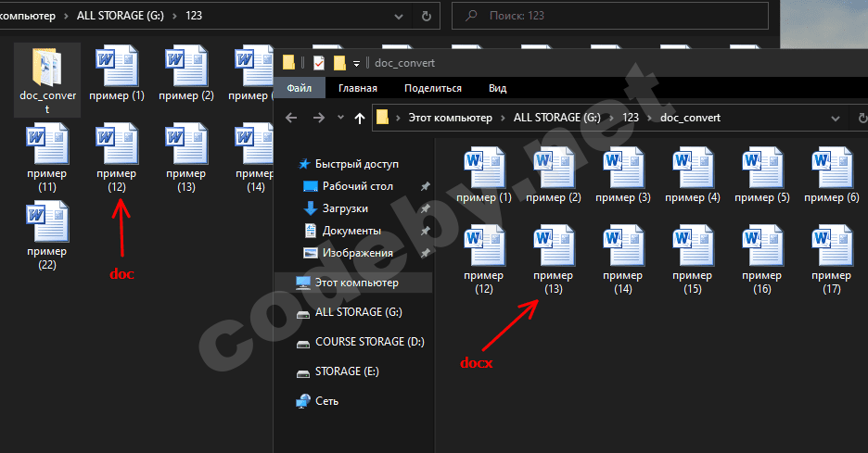Click 123 segment in the background window breadcrumb
Screen dimensions: 868x453
pos(194,16)
